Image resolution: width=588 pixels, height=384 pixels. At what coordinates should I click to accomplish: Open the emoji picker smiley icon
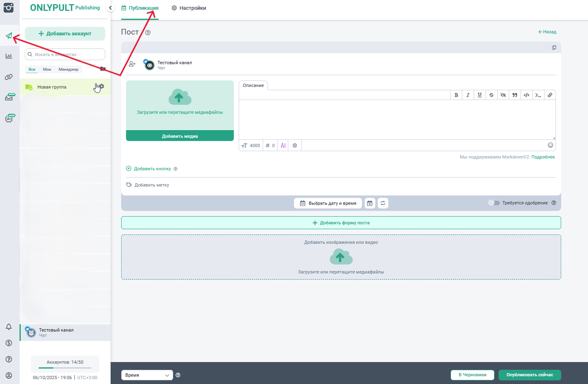pos(550,145)
